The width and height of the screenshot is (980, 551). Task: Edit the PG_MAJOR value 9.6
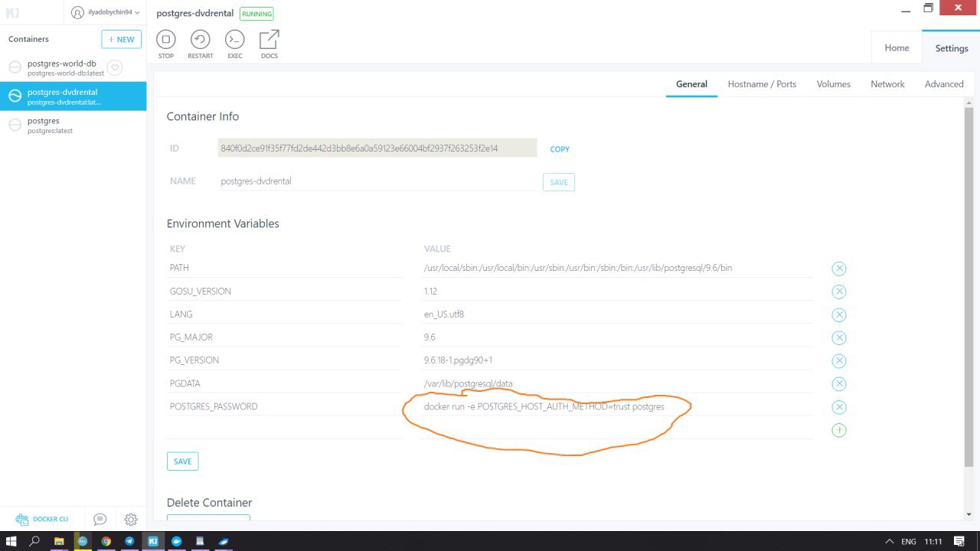click(618, 337)
